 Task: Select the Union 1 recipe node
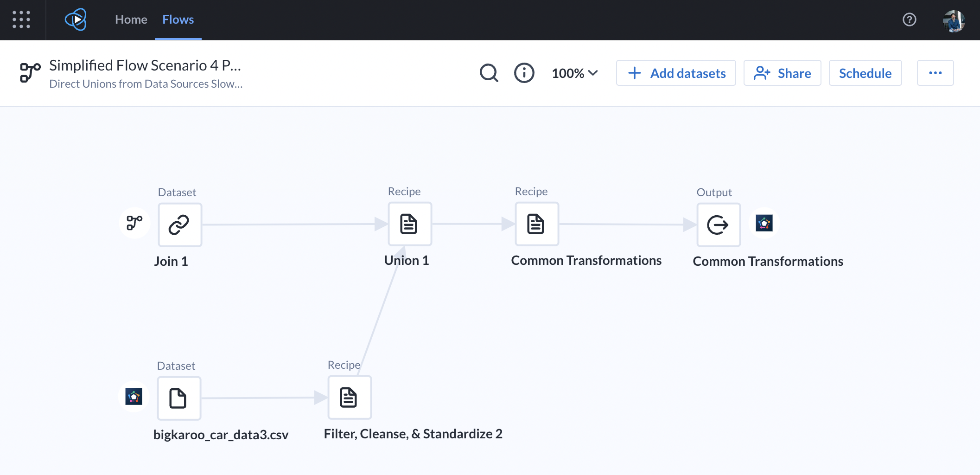[x=409, y=224]
